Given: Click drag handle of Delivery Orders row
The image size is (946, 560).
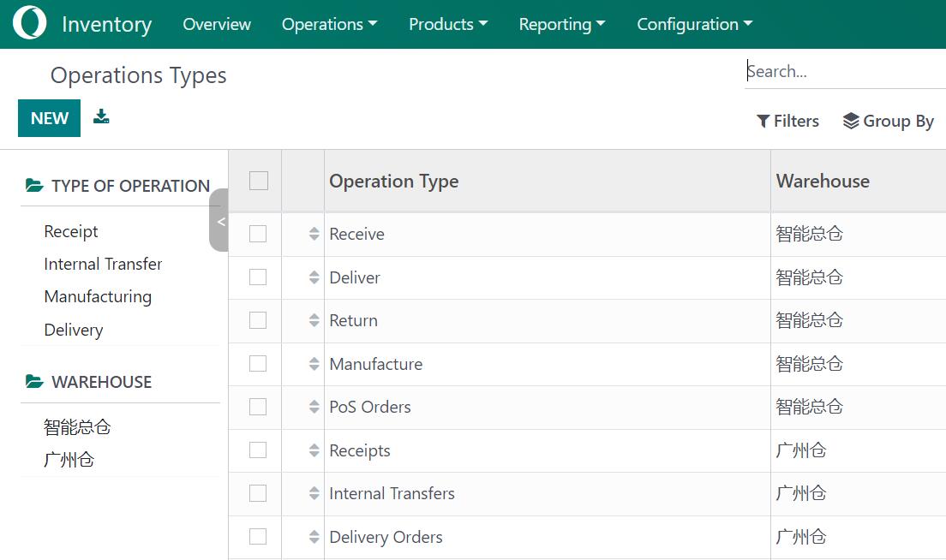Looking at the screenshot, I should tap(314, 537).
